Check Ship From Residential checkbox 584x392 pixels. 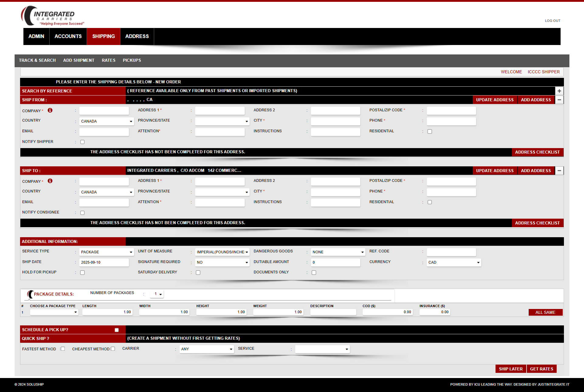click(x=430, y=132)
